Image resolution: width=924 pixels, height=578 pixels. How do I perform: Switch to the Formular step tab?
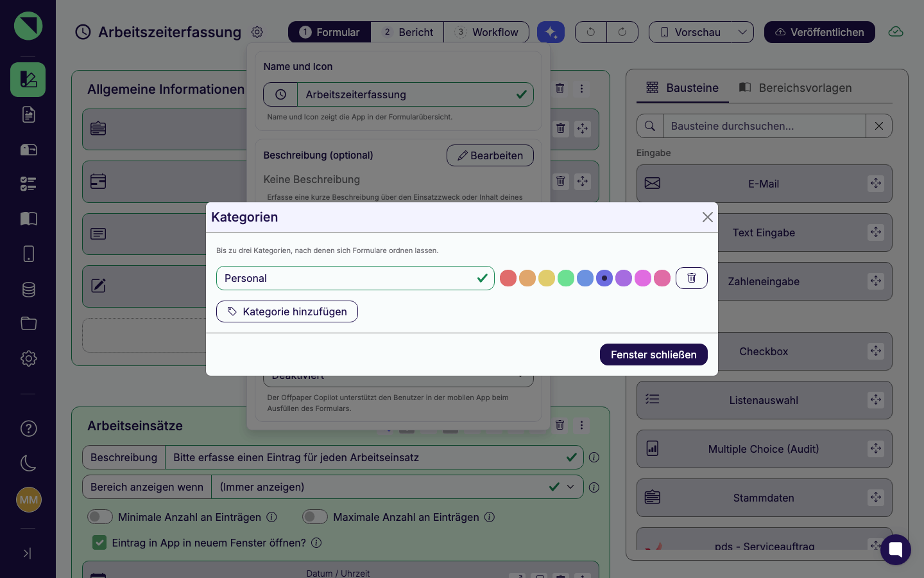[x=330, y=32]
